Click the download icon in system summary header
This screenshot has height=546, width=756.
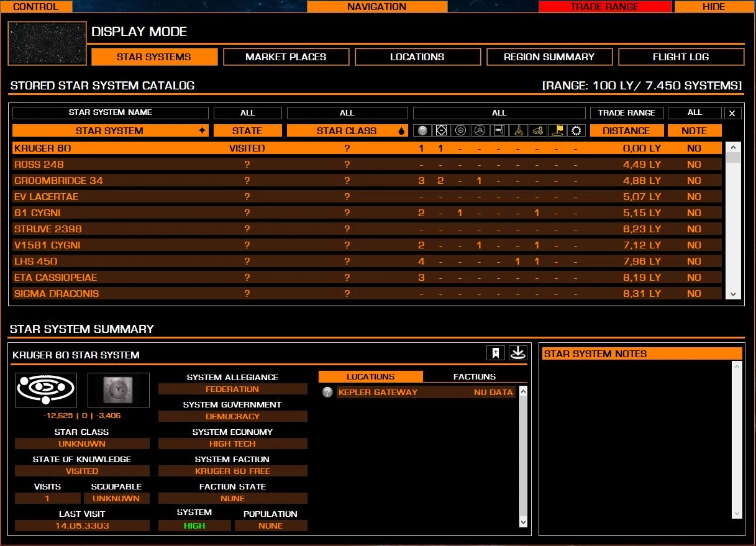coord(517,353)
